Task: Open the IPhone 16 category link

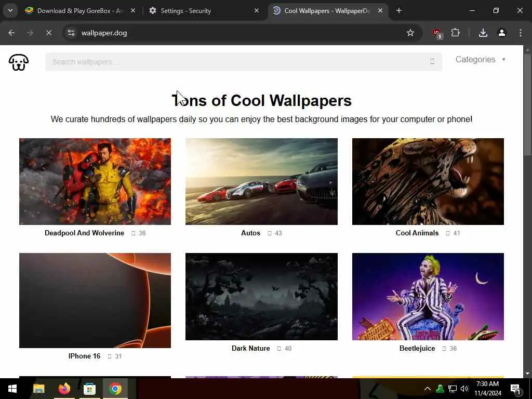Action: [85, 356]
